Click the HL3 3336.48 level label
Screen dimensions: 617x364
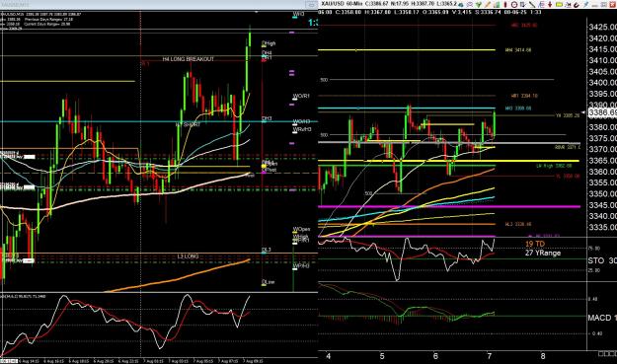coord(518,224)
